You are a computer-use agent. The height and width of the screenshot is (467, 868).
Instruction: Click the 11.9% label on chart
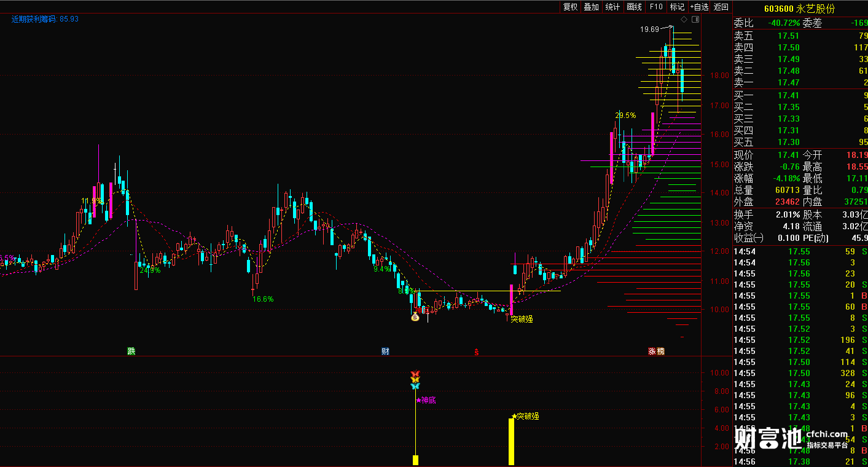coord(92,201)
